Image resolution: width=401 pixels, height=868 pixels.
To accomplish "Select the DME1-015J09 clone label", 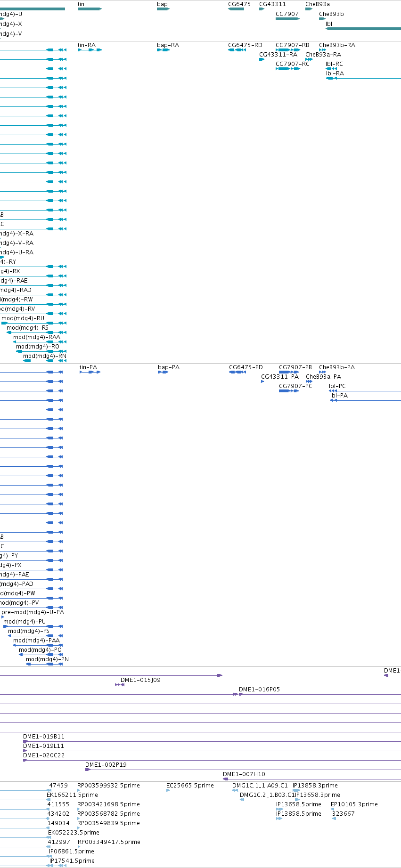I will point(140,680).
